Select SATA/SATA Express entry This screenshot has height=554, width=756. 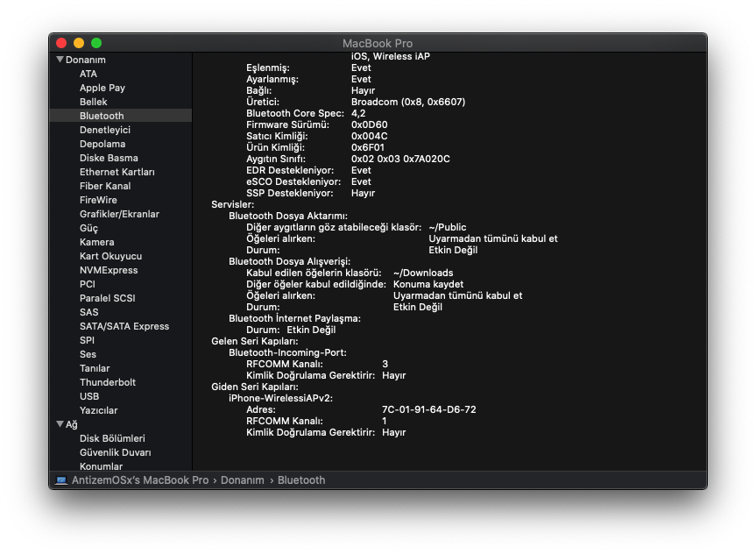(x=124, y=326)
